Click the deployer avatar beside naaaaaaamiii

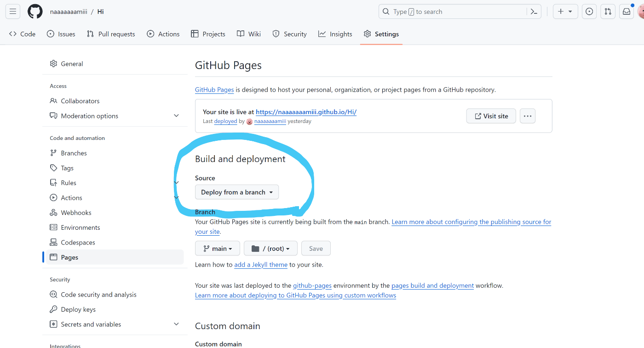(x=250, y=122)
